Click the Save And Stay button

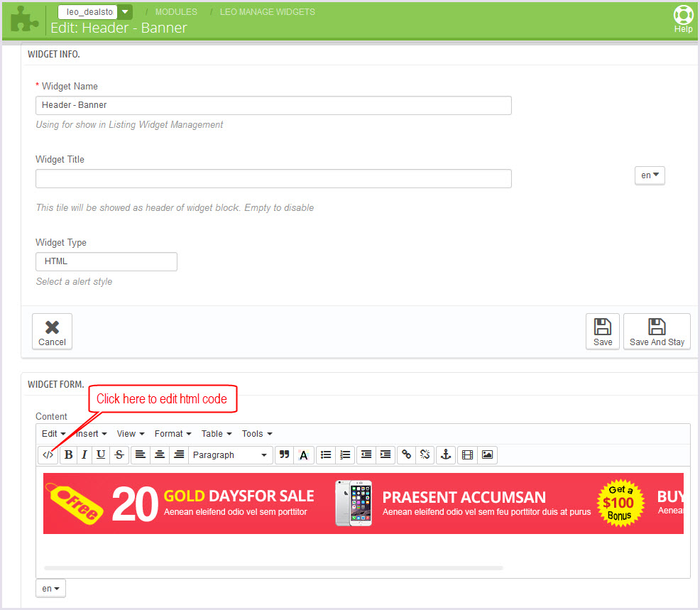click(x=657, y=332)
